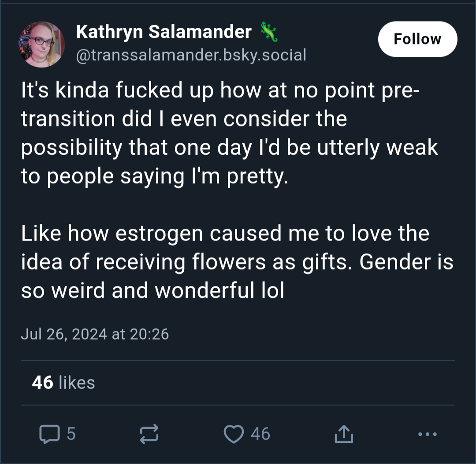Click the reply count number 5
The height and width of the screenshot is (464, 476).
(71, 434)
